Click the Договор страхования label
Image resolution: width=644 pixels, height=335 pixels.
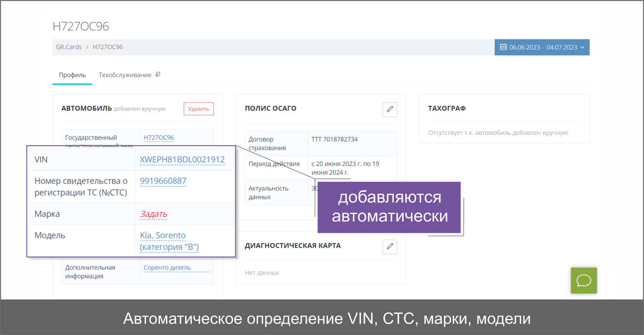tap(267, 144)
